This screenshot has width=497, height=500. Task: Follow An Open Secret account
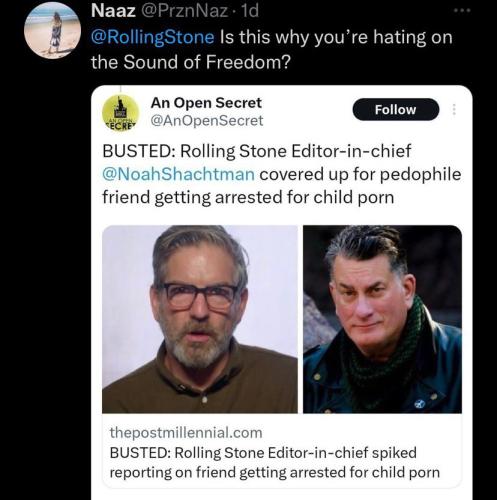click(396, 109)
